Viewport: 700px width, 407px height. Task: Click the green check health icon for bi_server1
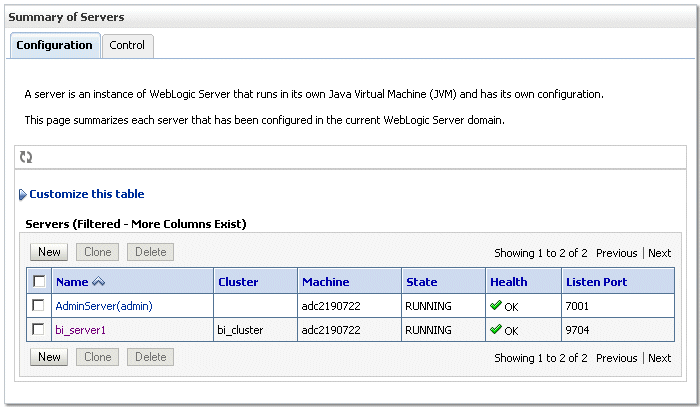(x=496, y=329)
